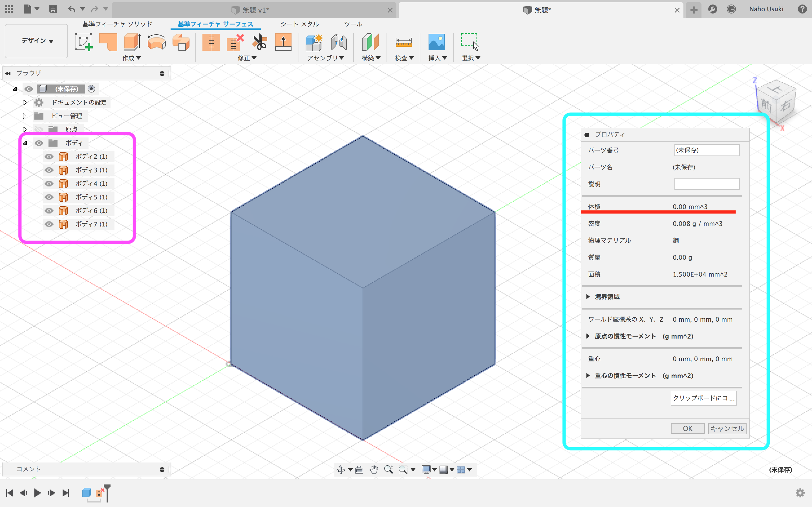Click the Joint assembly icon
Screen dimensions: 812x507
[x=339, y=42]
